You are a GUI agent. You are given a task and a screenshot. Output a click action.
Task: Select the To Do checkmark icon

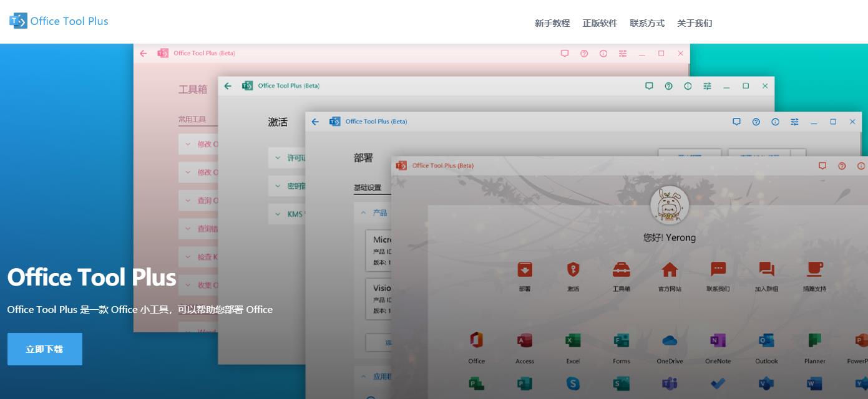(x=718, y=383)
